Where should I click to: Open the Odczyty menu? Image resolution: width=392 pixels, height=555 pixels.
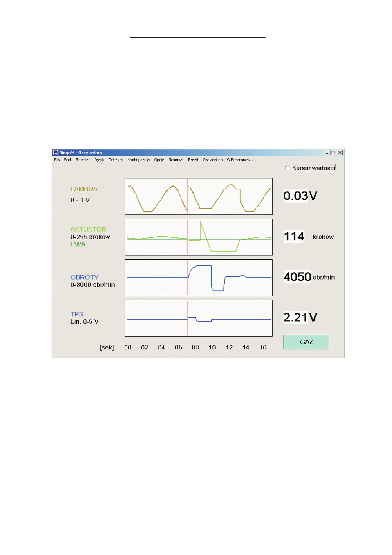[x=116, y=160]
